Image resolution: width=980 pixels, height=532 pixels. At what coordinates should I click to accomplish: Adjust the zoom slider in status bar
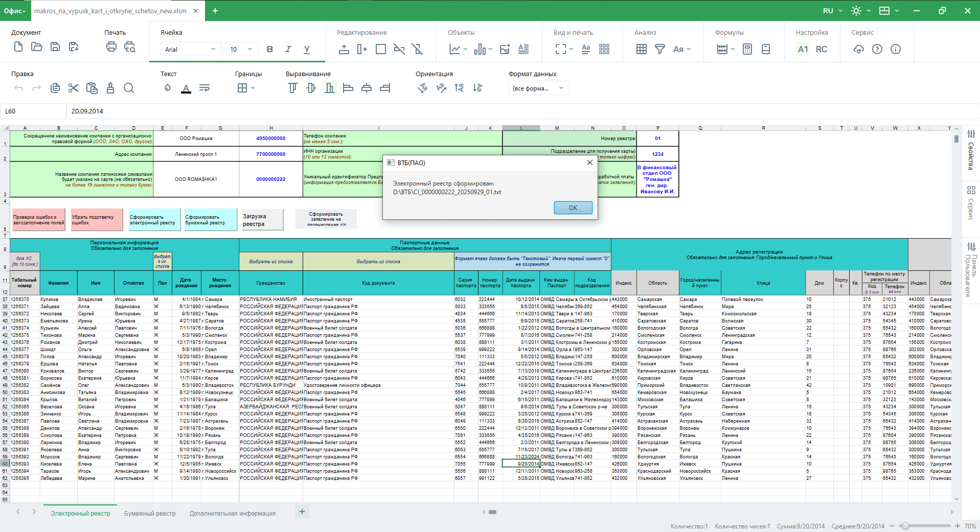(905, 526)
